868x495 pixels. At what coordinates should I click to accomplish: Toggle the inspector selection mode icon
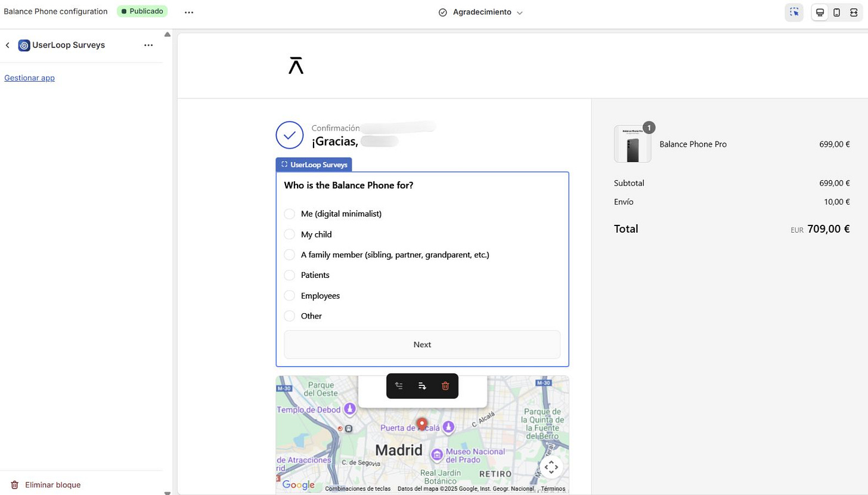coord(794,12)
